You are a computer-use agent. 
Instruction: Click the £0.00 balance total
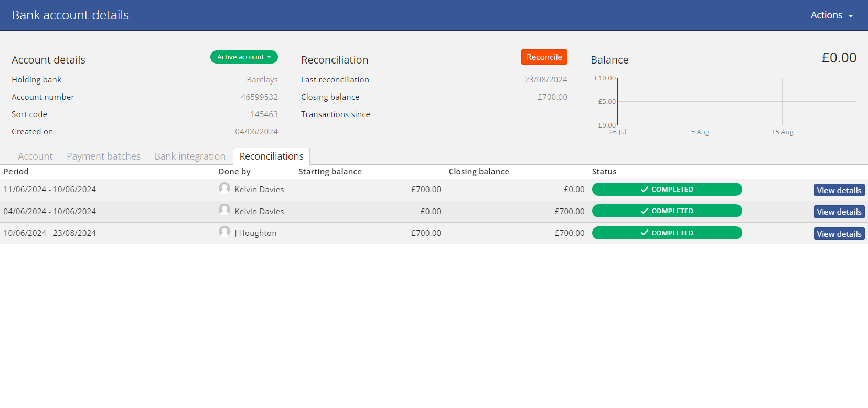[839, 58]
